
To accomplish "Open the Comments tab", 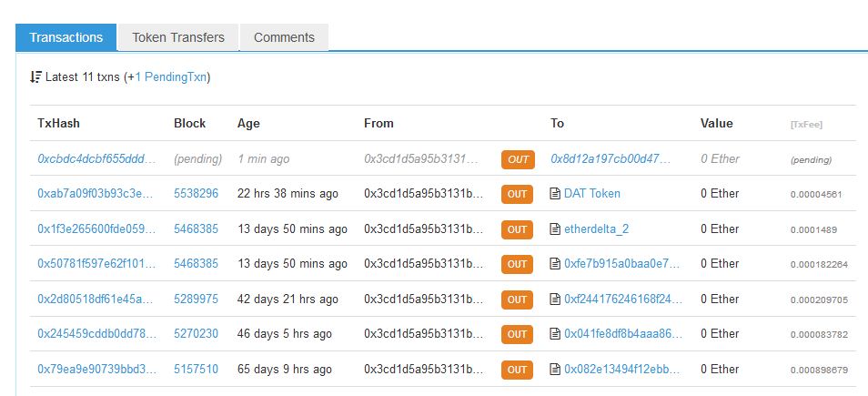I will (x=284, y=37).
